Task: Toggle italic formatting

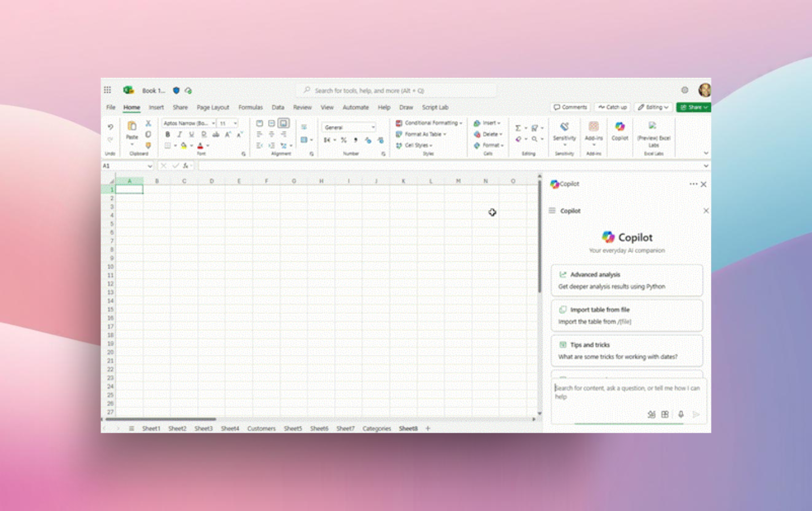Action: (x=179, y=135)
